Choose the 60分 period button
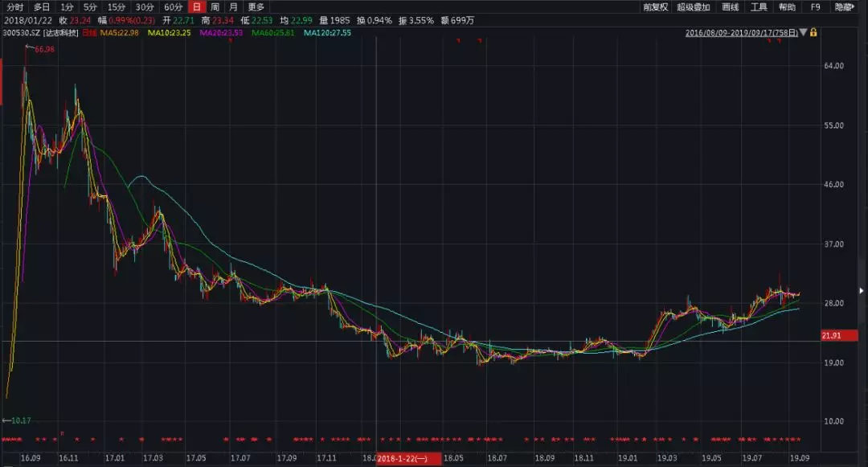 [173, 7]
